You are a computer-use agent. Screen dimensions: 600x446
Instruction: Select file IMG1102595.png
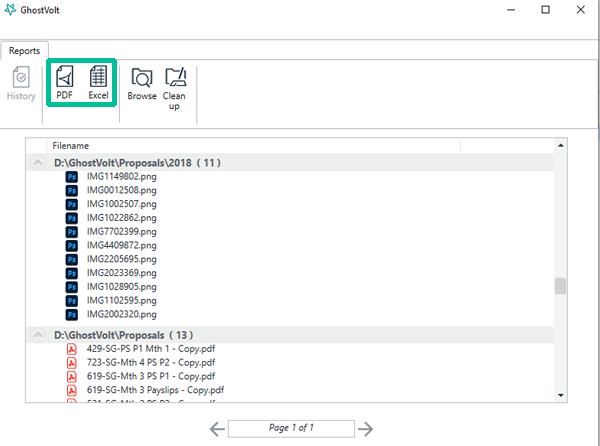122,301
